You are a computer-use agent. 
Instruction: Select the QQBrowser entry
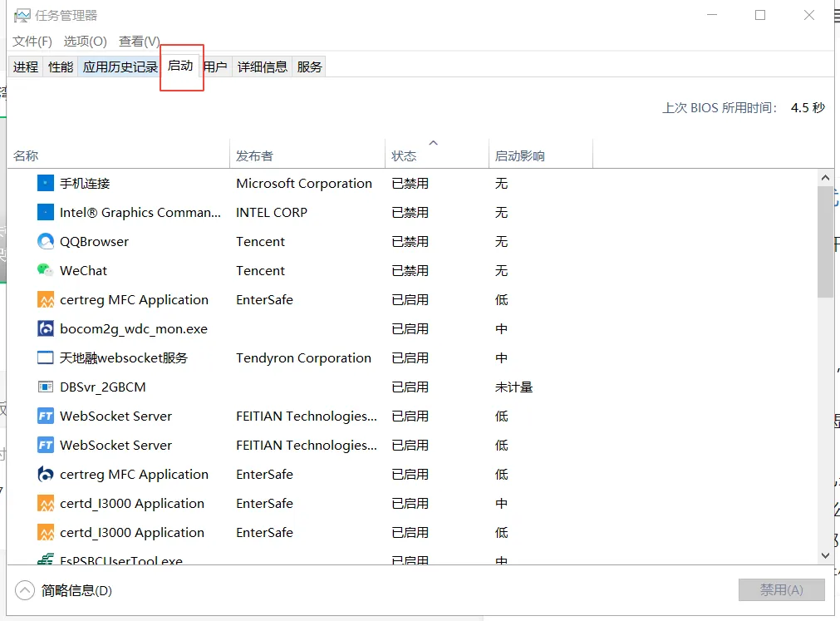tap(94, 242)
